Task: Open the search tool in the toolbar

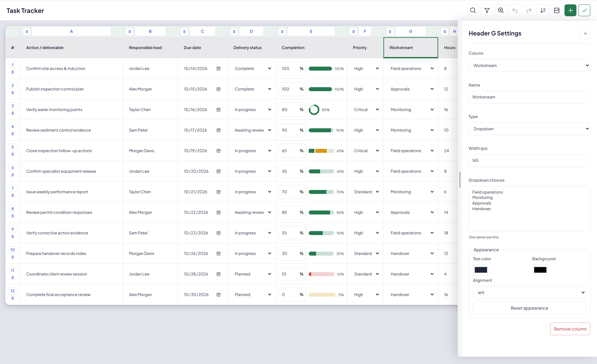Action: click(473, 10)
